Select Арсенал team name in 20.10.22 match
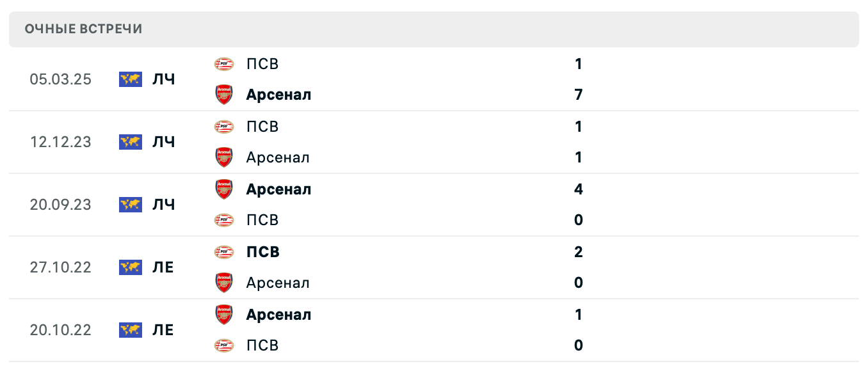Image resolution: width=868 pixels, height=371 pixels. tap(278, 315)
